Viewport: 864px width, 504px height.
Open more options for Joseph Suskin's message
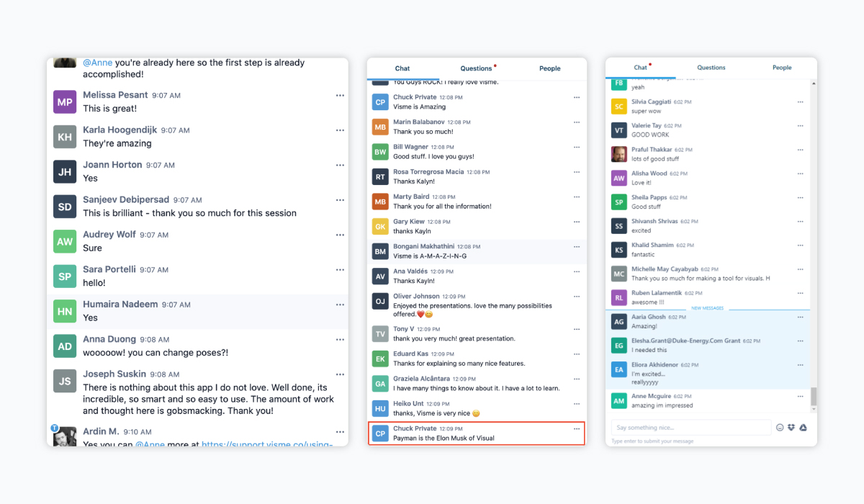coord(340,374)
